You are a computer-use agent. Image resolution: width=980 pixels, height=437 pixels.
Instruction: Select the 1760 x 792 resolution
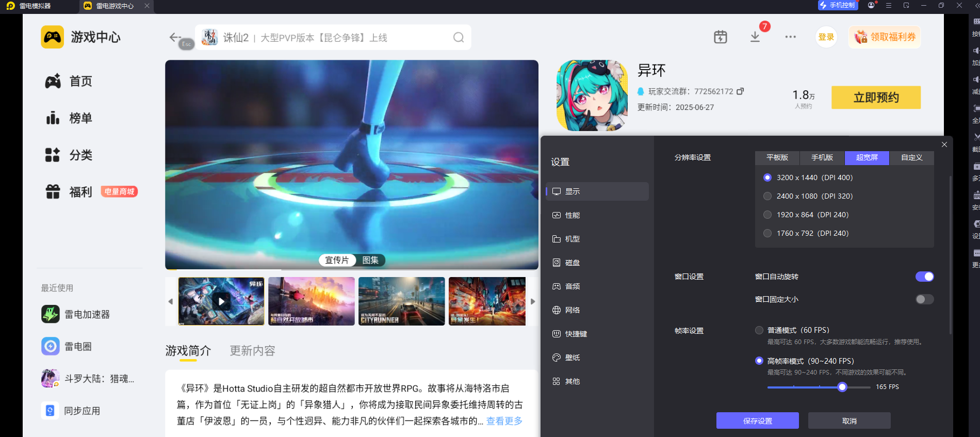(767, 233)
